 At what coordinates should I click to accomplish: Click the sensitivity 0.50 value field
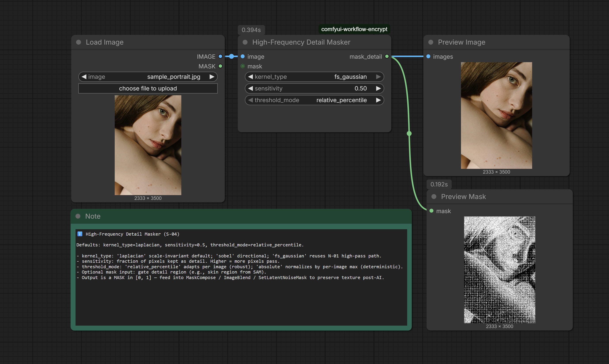[314, 88]
